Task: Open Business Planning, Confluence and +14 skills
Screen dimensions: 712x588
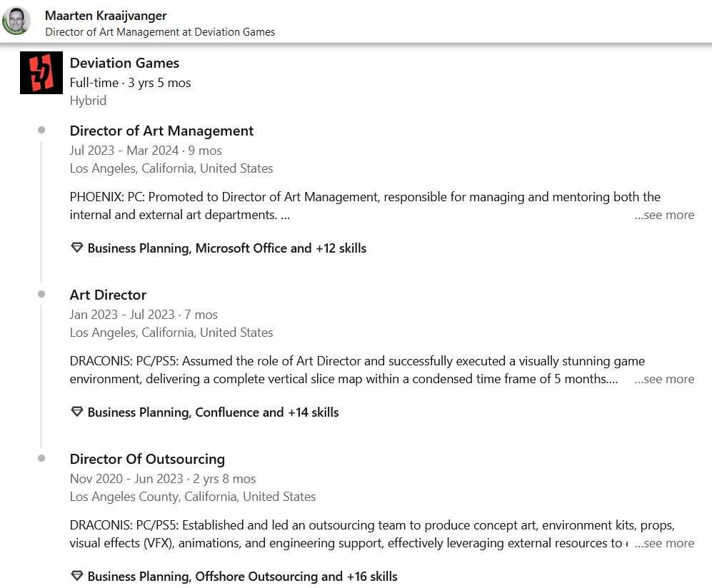Action: (x=213, y=412)
